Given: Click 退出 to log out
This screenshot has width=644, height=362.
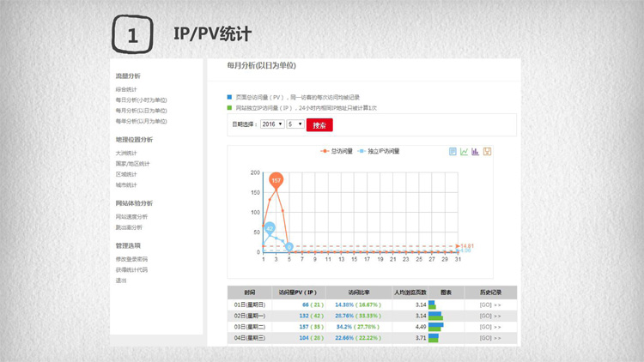Looking at the screenshot, I should point(121,280).
